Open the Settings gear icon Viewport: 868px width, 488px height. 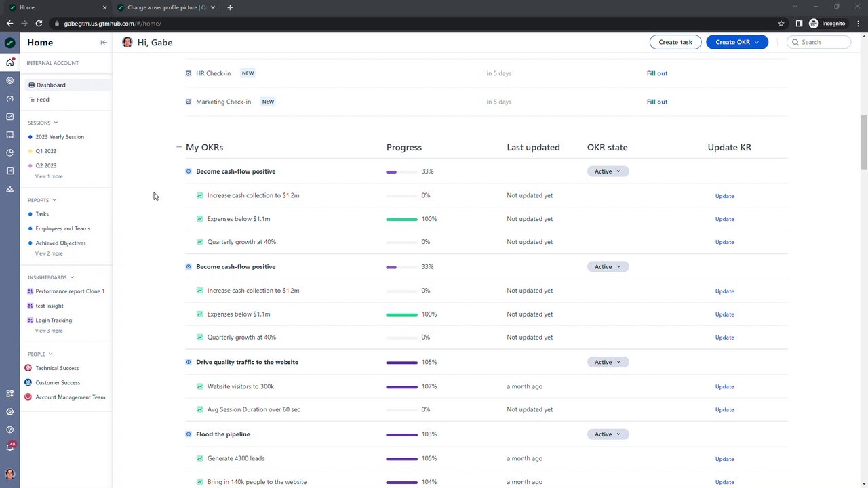[9, 411]
